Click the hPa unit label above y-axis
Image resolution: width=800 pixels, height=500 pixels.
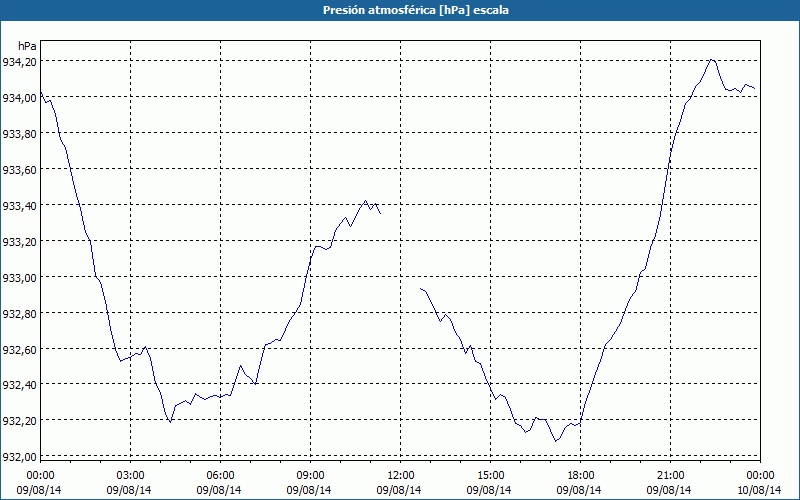26,46
